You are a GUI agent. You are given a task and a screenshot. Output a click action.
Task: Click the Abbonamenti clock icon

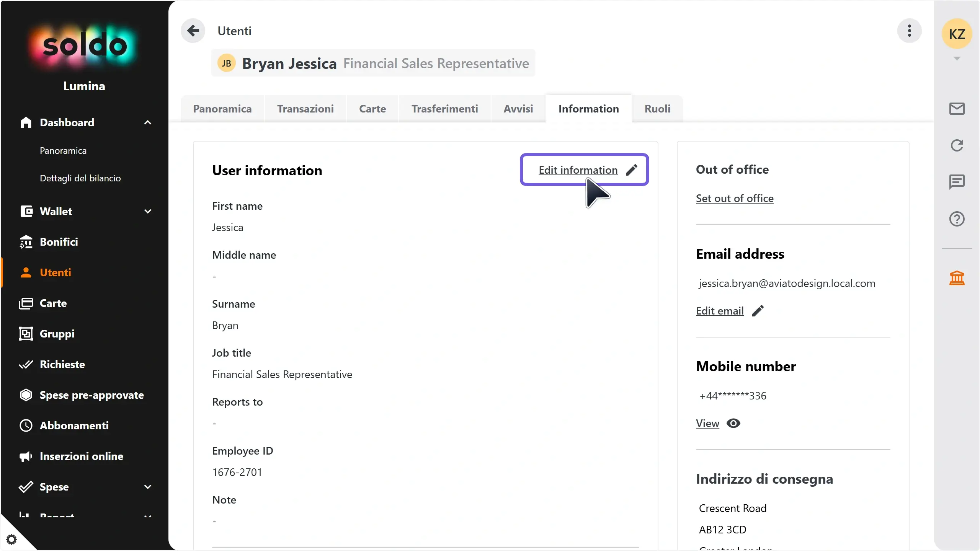click(26, 425)
